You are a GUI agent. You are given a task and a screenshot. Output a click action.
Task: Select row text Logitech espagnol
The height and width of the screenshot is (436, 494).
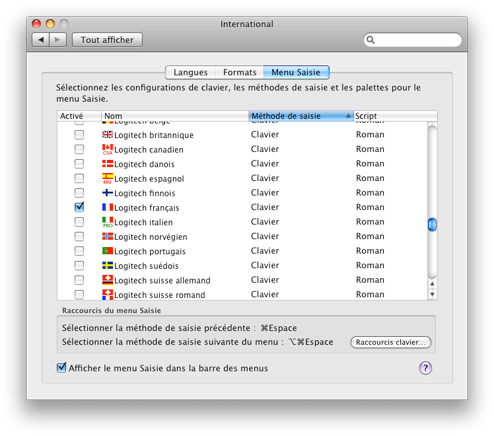tap(149, 179)
